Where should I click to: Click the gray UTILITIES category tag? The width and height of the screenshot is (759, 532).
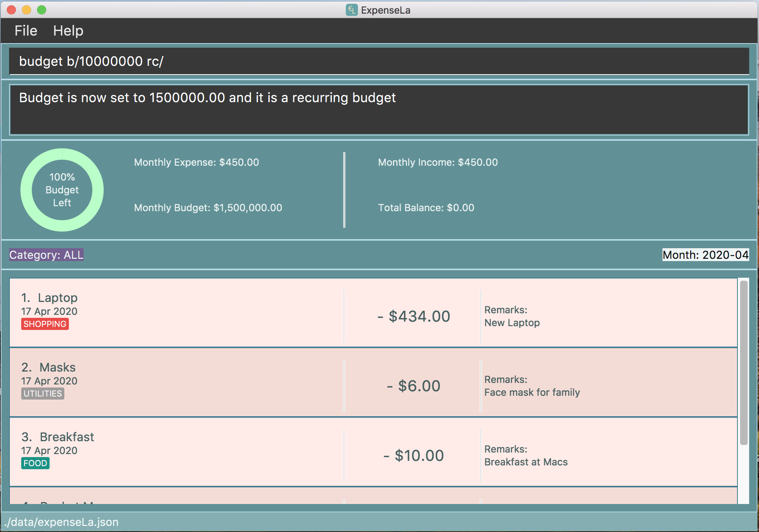tap(42, 394)
